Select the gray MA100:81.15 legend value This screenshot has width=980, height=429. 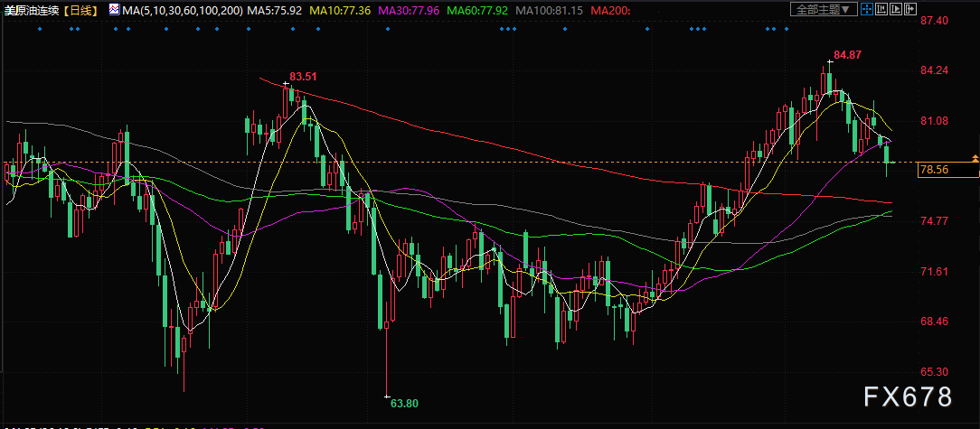(550, 10)
